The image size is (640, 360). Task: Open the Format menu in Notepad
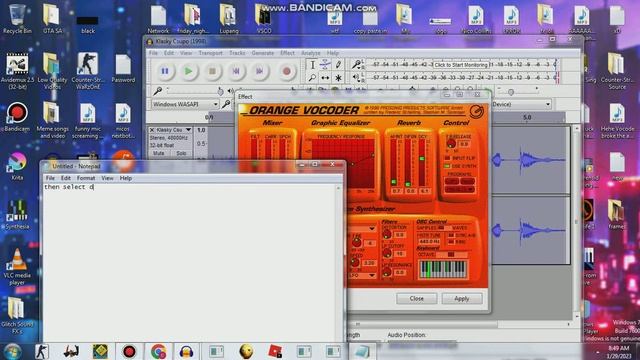tap(86, 178)
